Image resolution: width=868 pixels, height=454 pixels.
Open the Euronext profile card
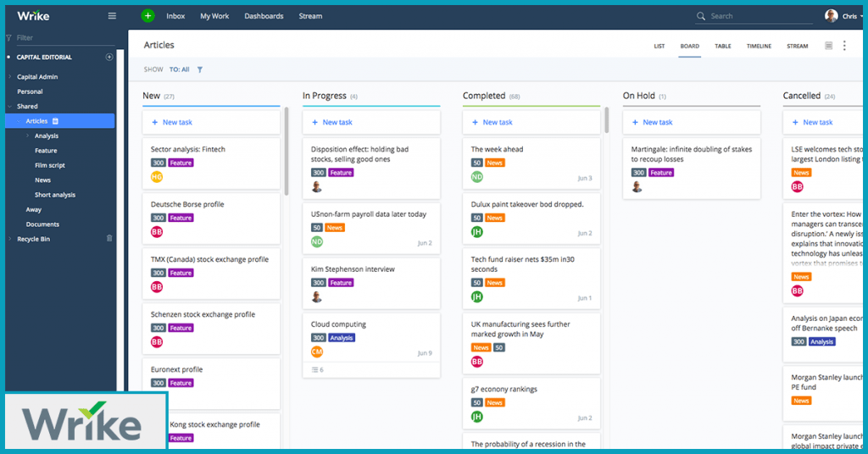(x=211, y=382)
